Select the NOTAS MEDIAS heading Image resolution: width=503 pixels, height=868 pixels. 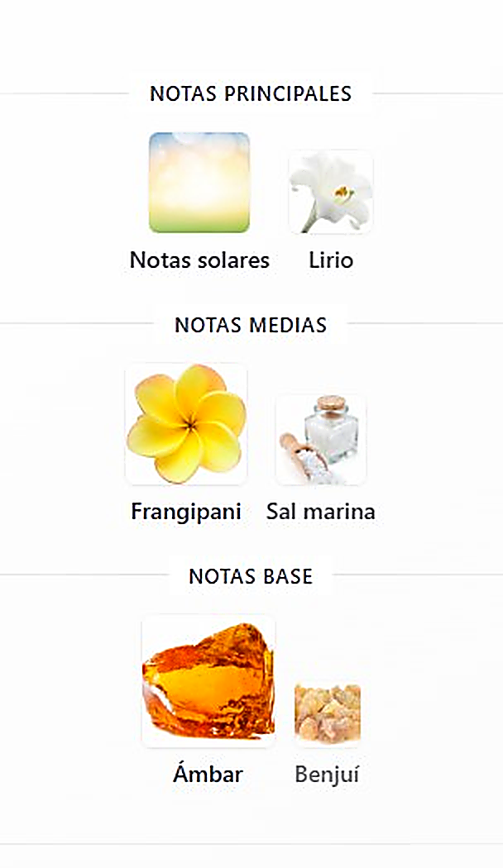(251, 324)
